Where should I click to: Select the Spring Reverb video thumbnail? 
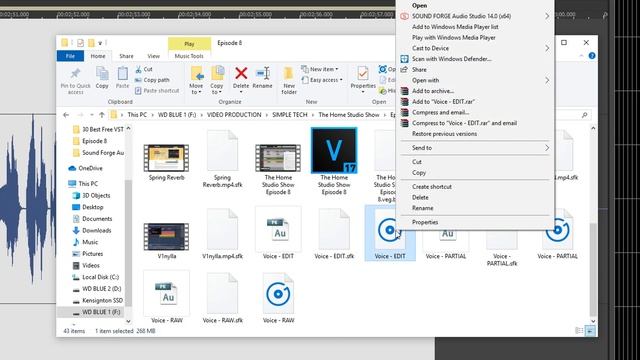[166, 158]
